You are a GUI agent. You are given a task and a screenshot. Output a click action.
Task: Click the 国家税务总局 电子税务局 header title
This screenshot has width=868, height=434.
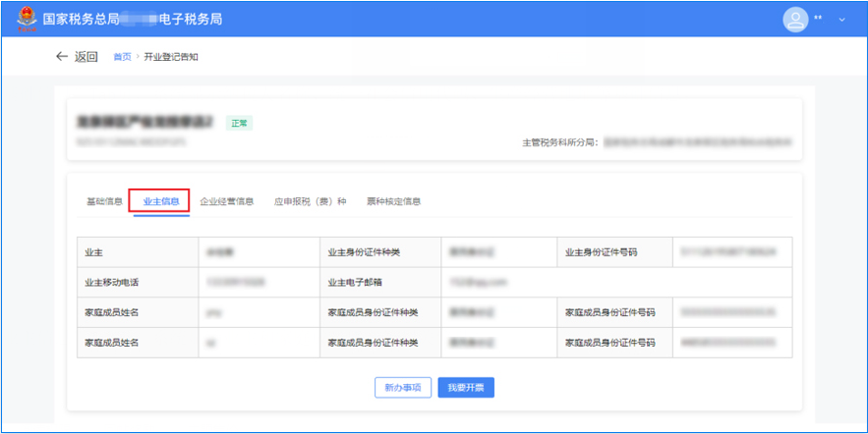click(133, 19)
